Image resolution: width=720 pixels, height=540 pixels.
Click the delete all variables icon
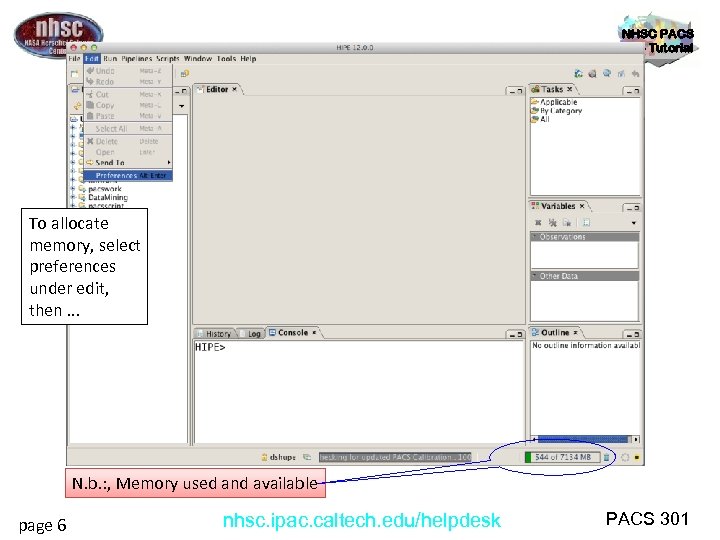click(552, 223)
